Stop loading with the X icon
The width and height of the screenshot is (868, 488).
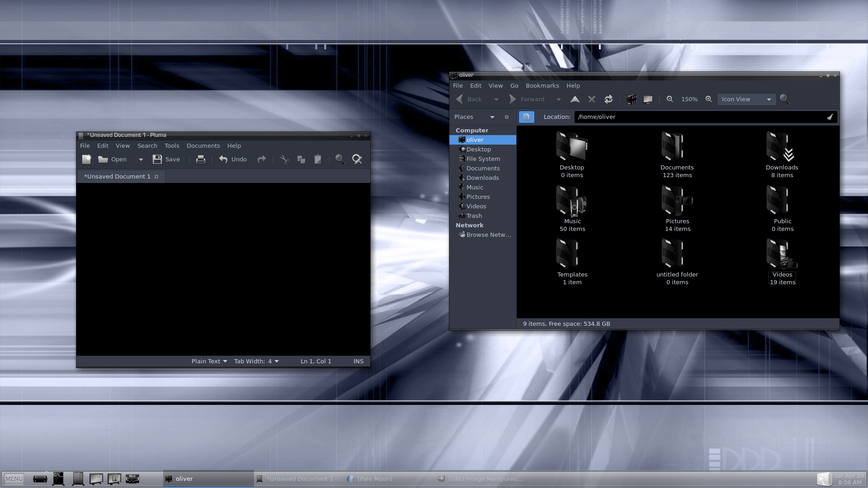point(592,99)
